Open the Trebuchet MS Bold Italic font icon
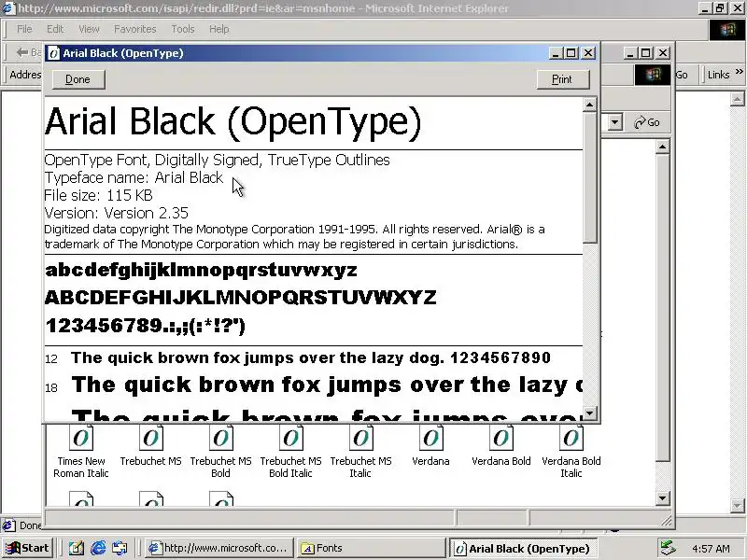The image size is (747, 560). [x=291, y=438]
